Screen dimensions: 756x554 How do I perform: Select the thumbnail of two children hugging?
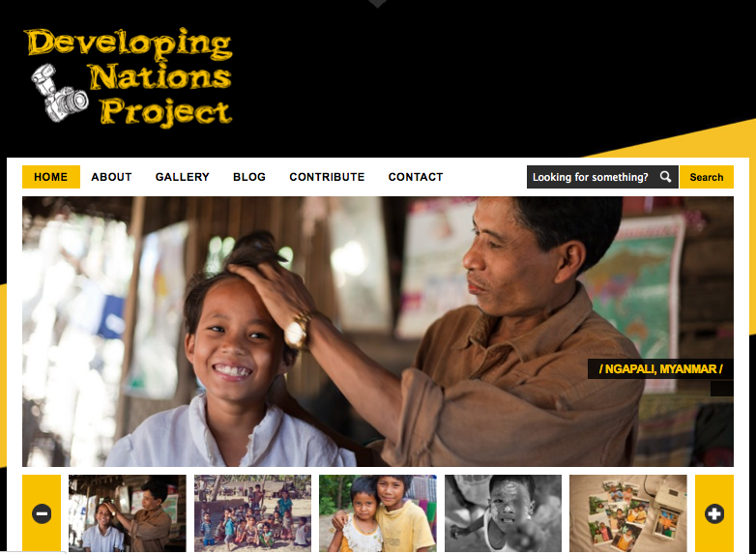click(x=378, y=513)
